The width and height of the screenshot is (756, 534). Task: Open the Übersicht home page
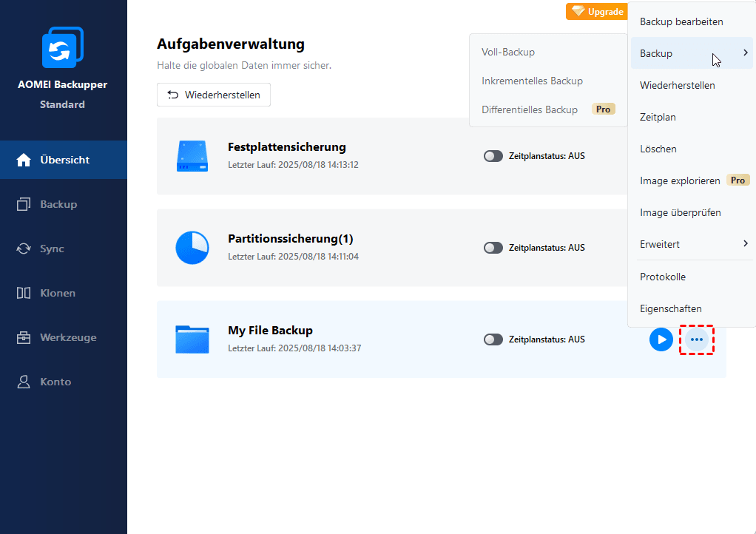(64, 160)
